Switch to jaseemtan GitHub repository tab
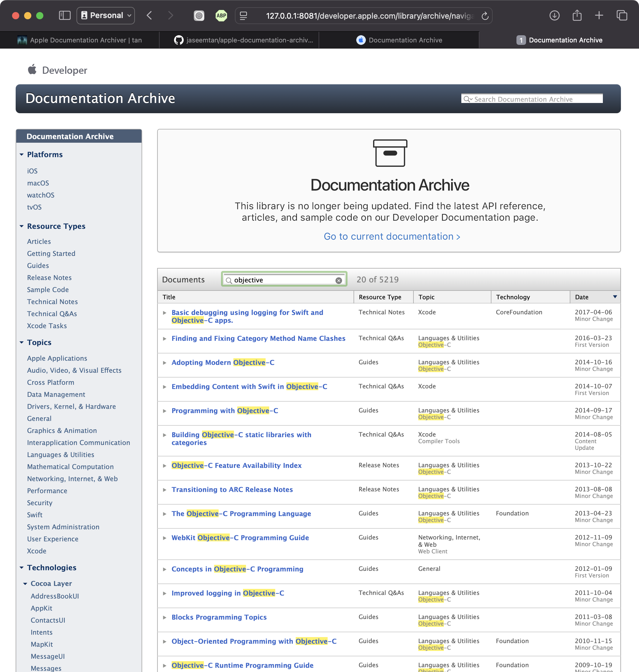 click(239, 40)
